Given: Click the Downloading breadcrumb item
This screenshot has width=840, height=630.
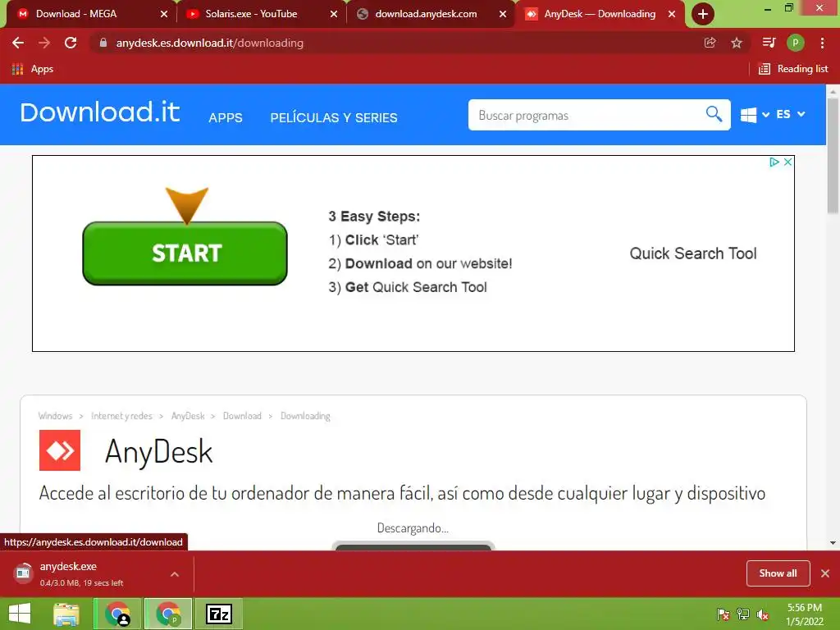Looking at the screenshot, I should (x=305, y=416).
